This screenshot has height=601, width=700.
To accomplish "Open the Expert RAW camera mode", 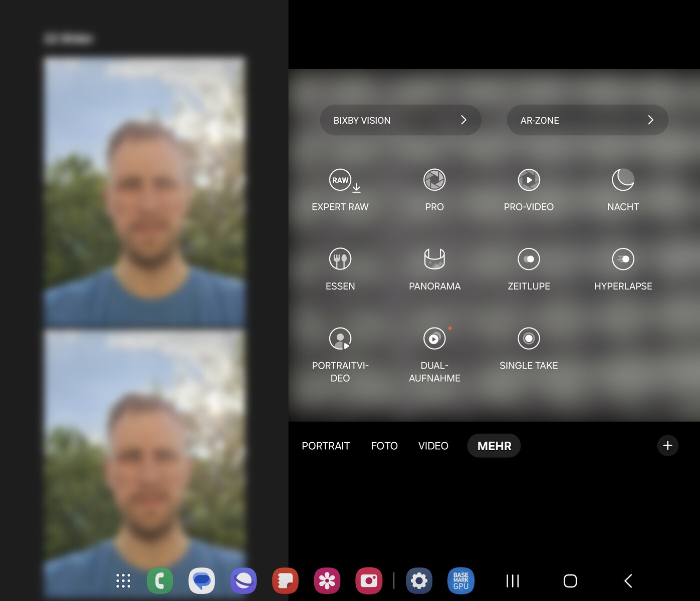I will (x=340, y=190).
